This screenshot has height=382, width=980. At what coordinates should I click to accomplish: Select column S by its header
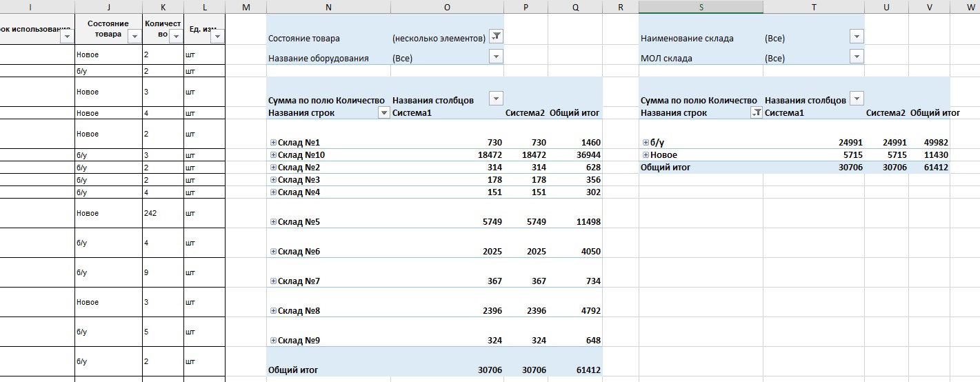point(701,7)
